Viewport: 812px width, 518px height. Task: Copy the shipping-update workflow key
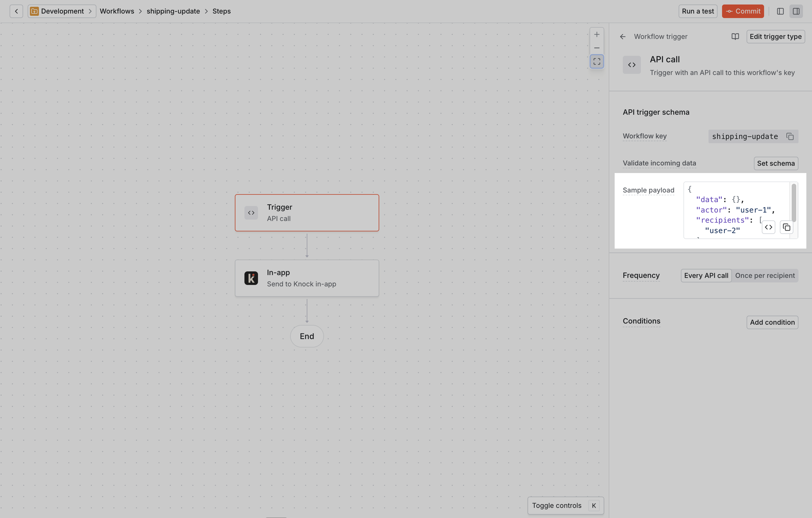pyautogui.click(x=790, y=136)
